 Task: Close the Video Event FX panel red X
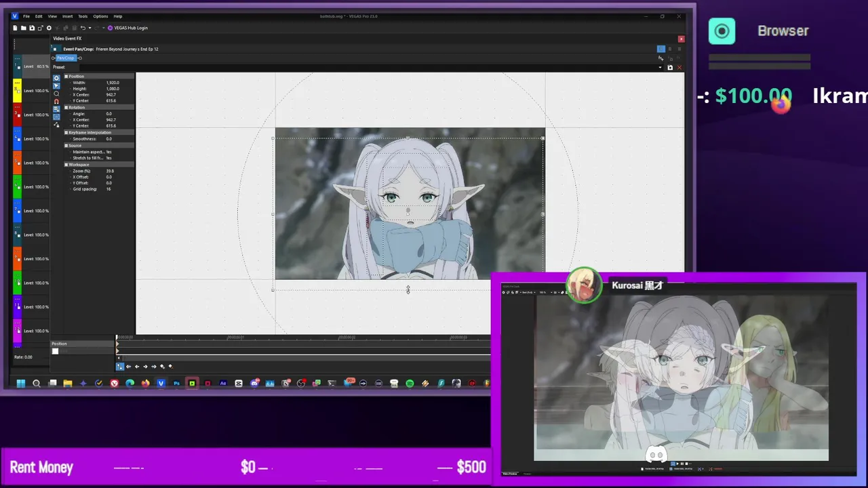[x=681, y=39]
